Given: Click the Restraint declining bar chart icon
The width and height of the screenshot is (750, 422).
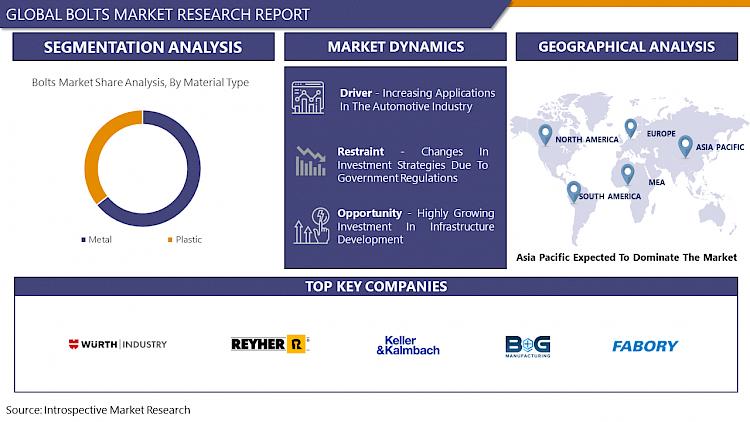Looking at the screenshot, I should tap(310, 161).
